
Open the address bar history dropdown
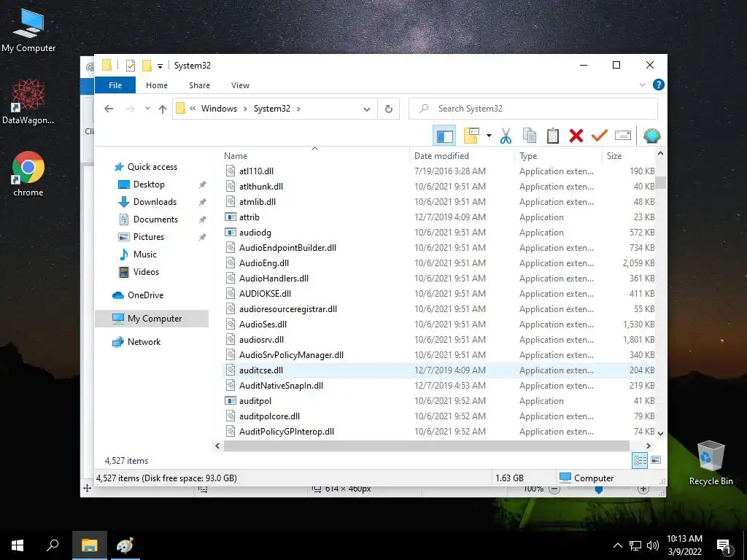pos(367,109)
